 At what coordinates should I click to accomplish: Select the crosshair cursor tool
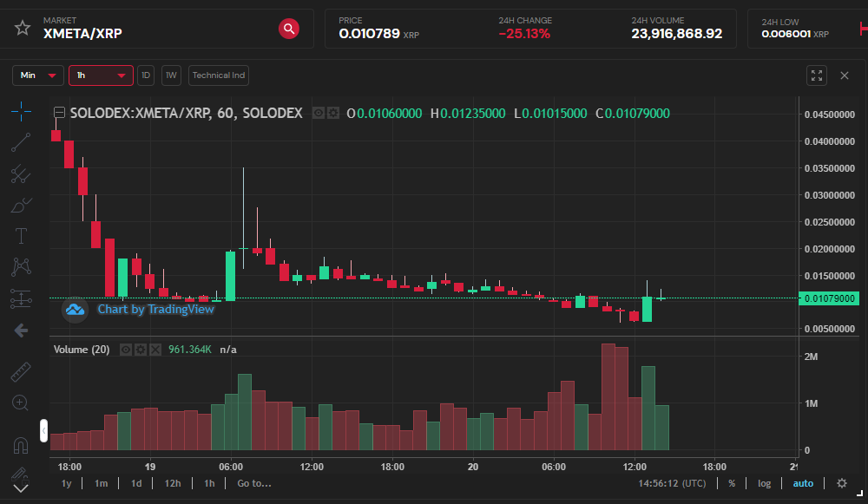(x=21, y=111)
